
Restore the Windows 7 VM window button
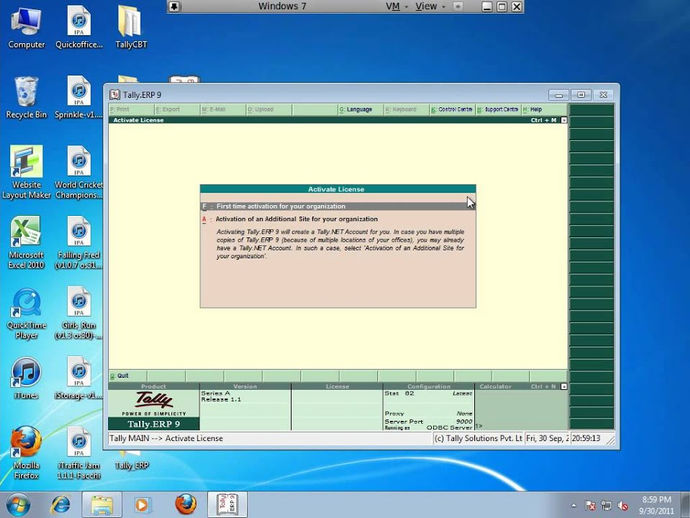[x=502, y=7]
